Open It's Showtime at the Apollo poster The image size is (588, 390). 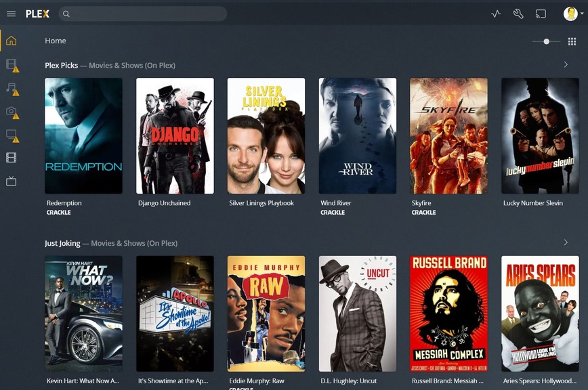pos(175,313)
